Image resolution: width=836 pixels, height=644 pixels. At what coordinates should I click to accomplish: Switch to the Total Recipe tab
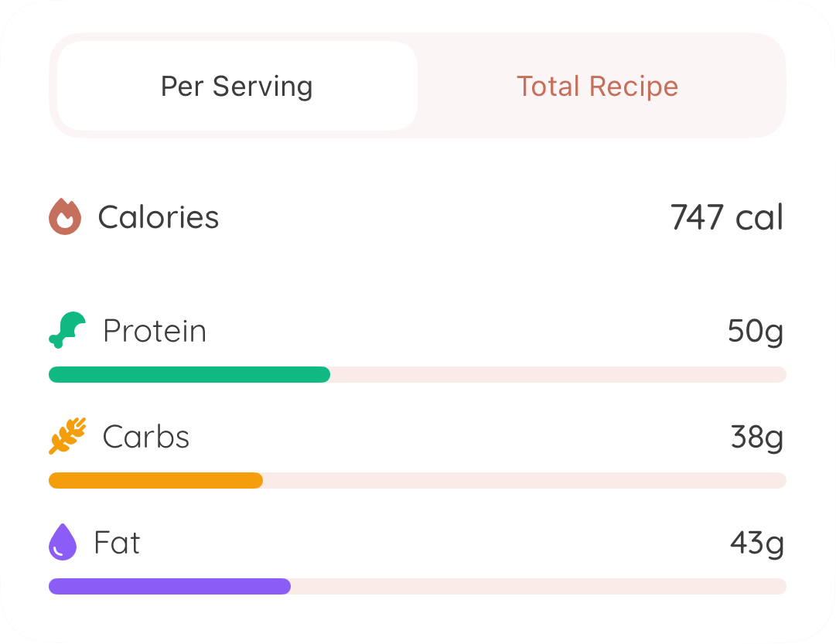point(597,86)
